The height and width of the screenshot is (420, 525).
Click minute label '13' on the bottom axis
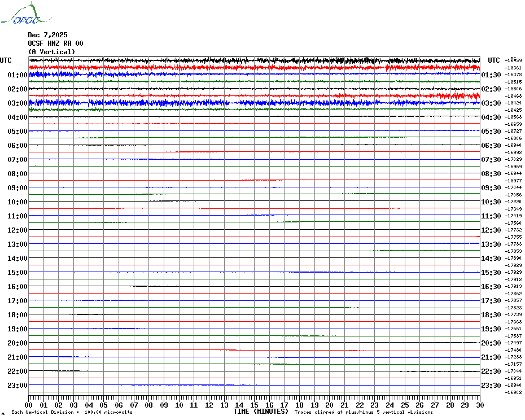point(224,405)
